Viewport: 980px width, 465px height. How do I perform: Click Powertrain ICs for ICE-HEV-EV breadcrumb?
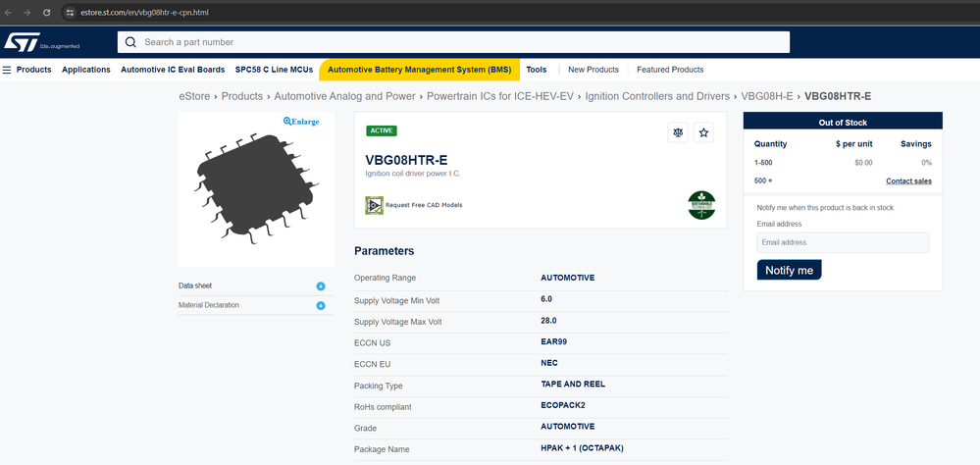[500, 96]
